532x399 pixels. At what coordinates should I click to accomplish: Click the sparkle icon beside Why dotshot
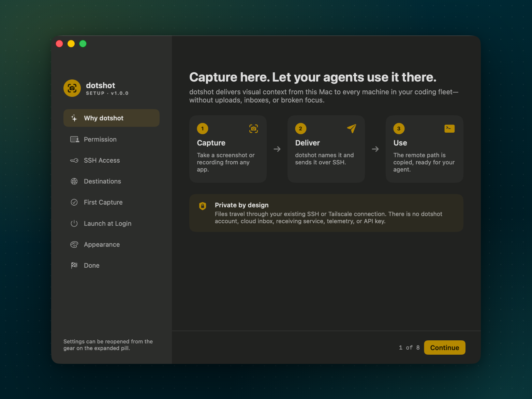click(74, 118)
